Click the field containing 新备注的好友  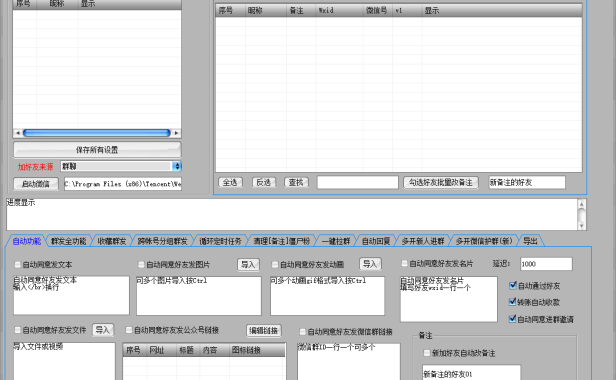coord(527,182)
